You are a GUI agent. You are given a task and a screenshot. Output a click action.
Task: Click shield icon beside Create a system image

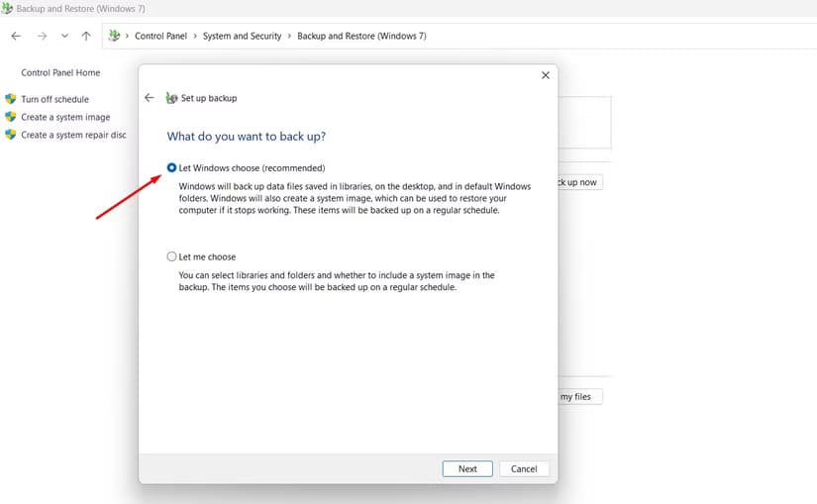[x=11, y=116]
